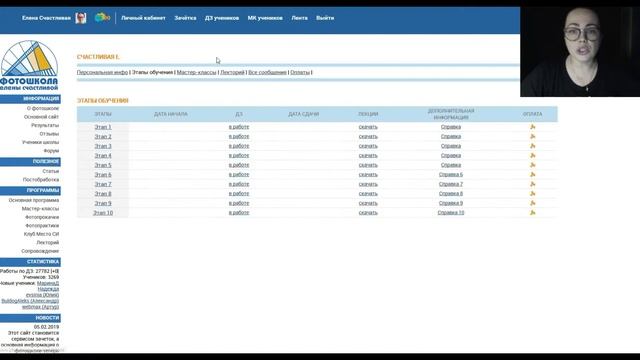Open 'Фотопрокачки' sidebar link
This screenshot has width=640, height=360.
[42, 217]
